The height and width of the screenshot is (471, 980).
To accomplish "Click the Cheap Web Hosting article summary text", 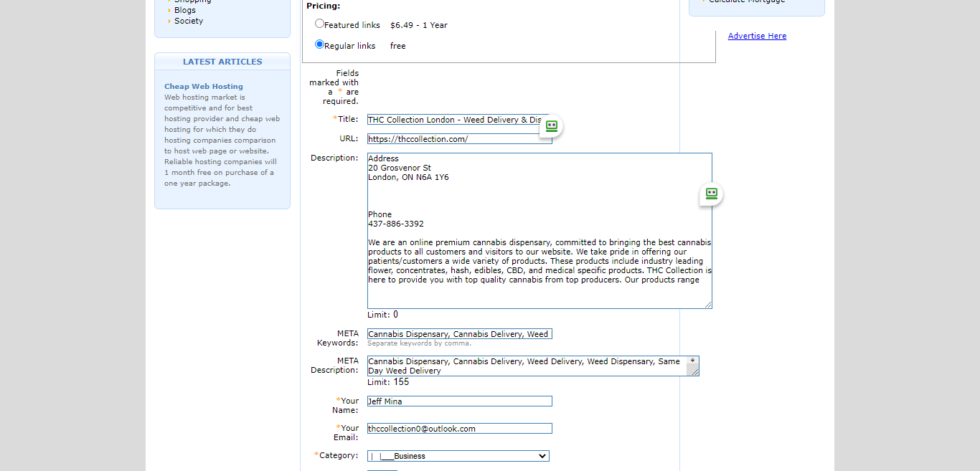I will click(x=222, y=141).
